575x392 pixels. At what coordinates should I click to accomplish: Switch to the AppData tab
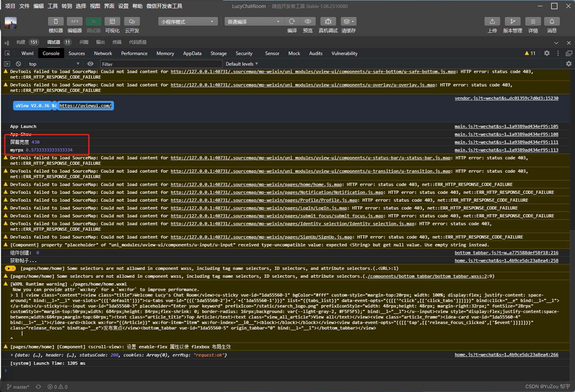[192, 53]
